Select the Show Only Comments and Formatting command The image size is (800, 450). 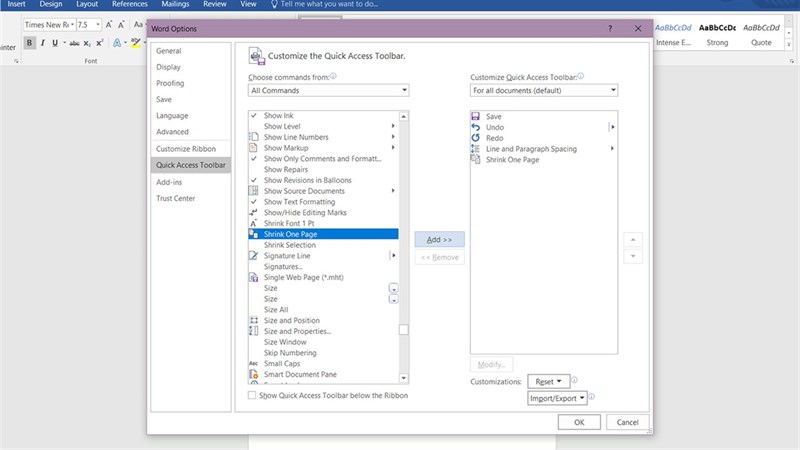coord(323,159)
